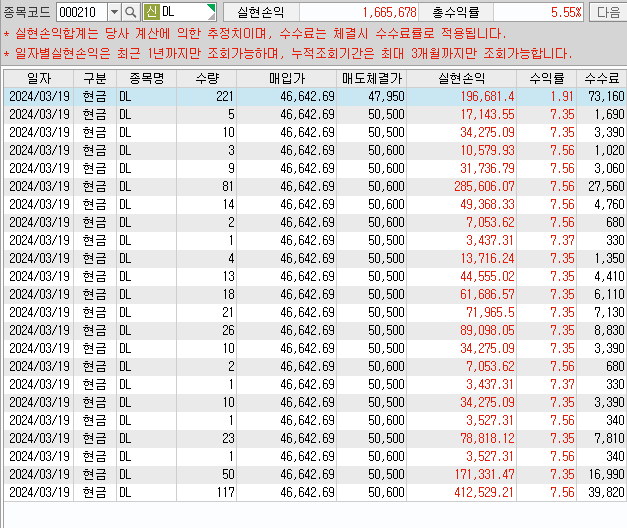The width and height of the screenshot is (627, 528).
Task: Click the profit cell 412,529.21
Action: point(461,492)
